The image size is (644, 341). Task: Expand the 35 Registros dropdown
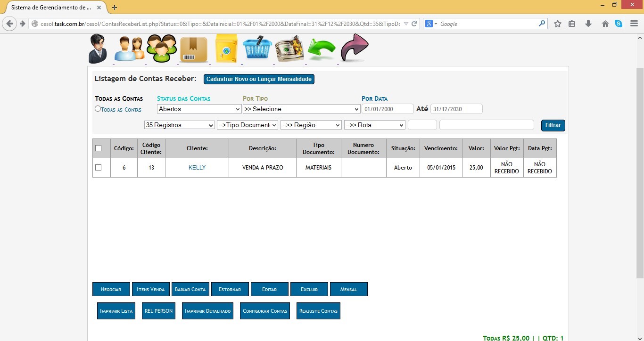tap(179, 125)
